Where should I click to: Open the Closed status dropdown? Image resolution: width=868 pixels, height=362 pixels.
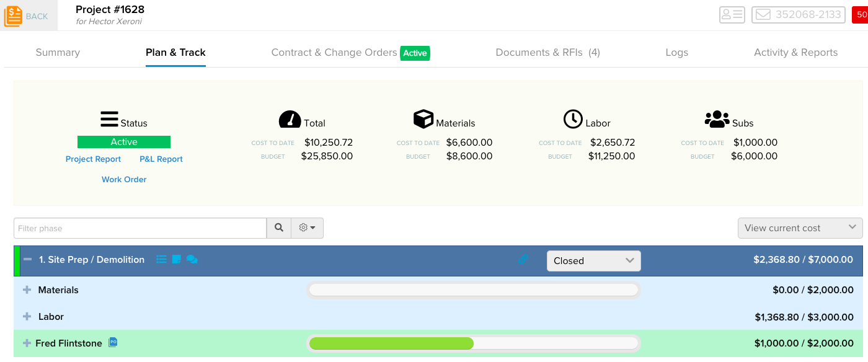coord(594,261)
